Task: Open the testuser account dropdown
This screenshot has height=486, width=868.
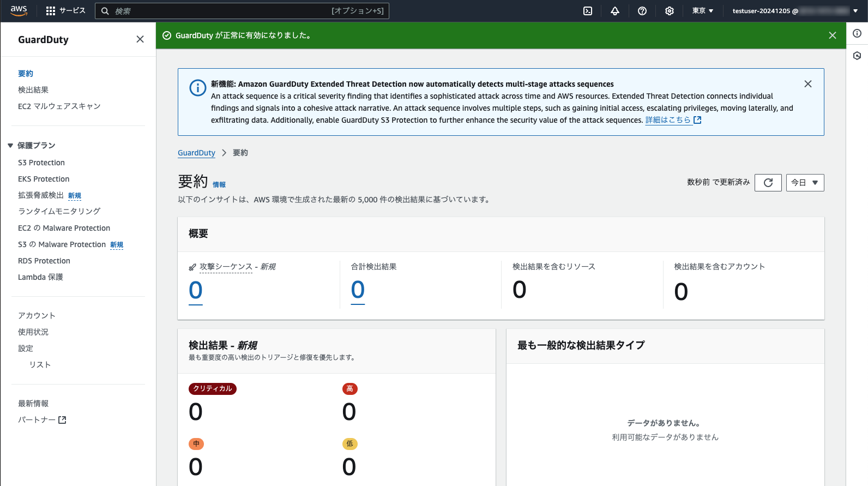Action: point(795,11)
